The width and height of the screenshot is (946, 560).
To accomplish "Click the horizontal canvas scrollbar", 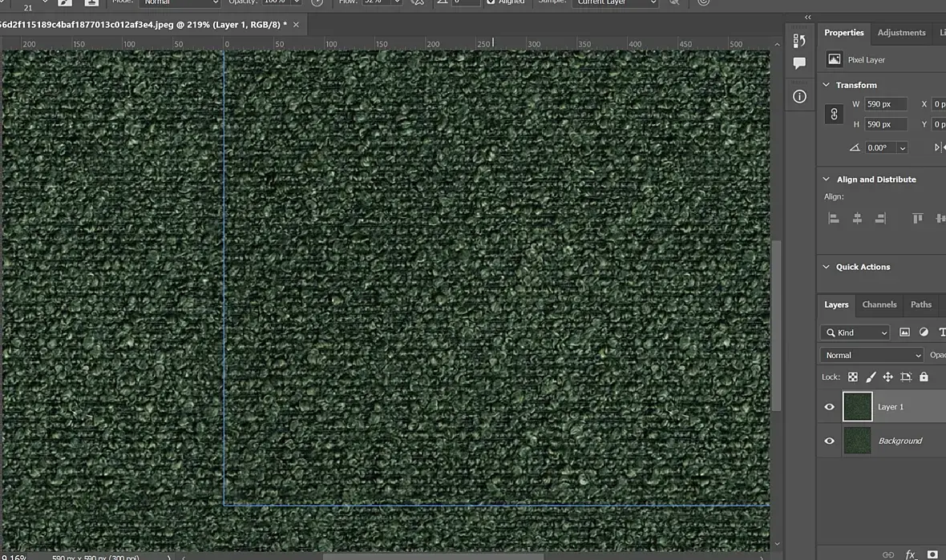I will (x=433, y=557).
